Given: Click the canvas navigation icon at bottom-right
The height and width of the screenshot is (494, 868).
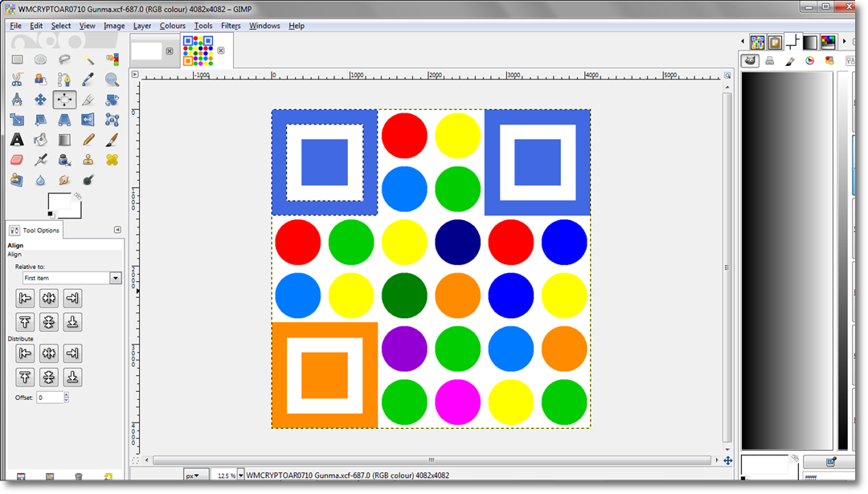Looking at the screenshot, I should [728, 460].
